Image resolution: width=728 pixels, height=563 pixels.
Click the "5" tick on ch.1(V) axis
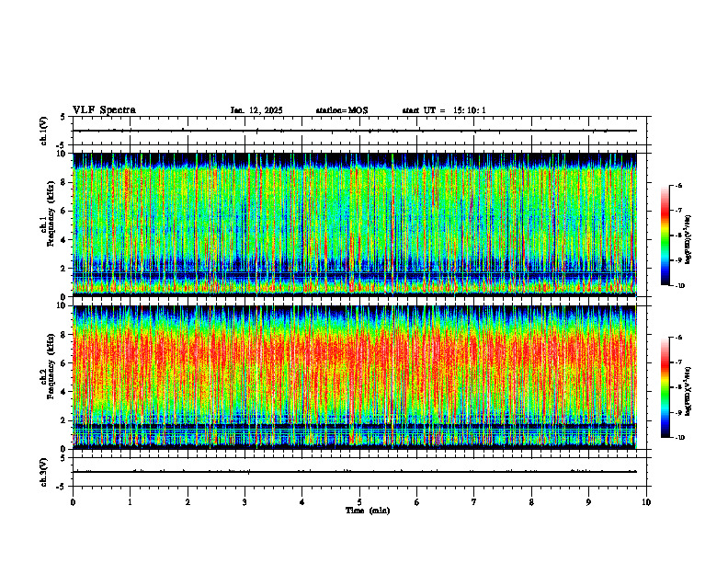[x=63, y=117]
